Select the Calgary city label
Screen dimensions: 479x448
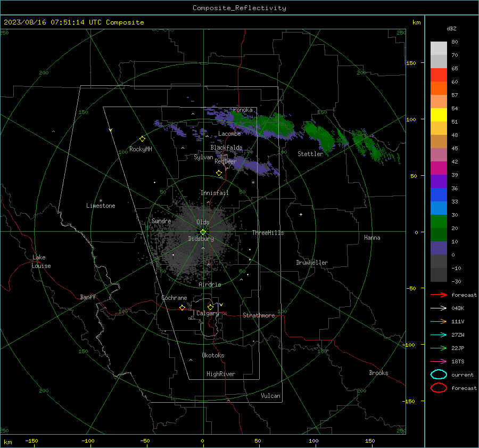coord(208,313)
